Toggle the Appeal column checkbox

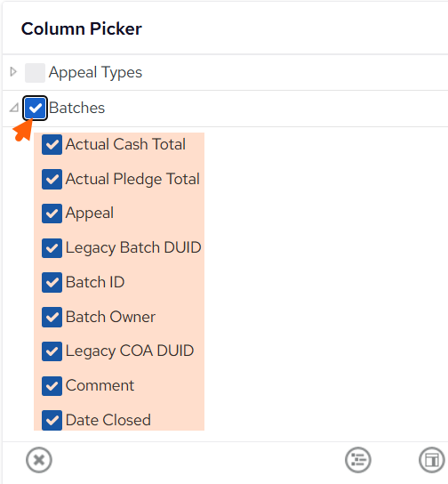52,214
